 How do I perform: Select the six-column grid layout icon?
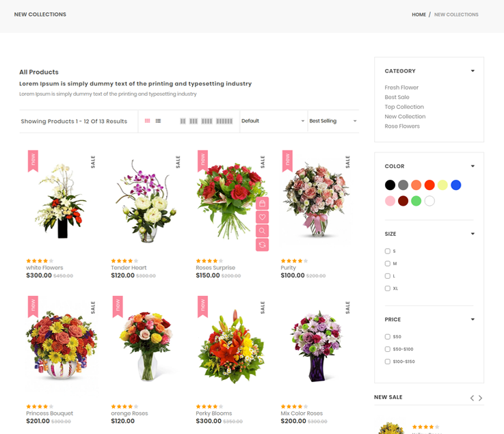(224, 121)
